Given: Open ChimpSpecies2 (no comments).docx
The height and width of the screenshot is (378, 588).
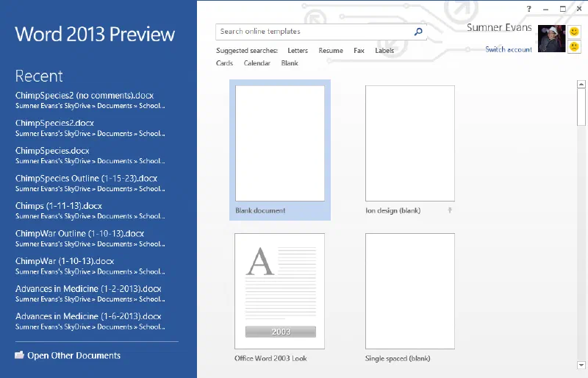Looking at the screenshot, I should click(x=90, y=100).
